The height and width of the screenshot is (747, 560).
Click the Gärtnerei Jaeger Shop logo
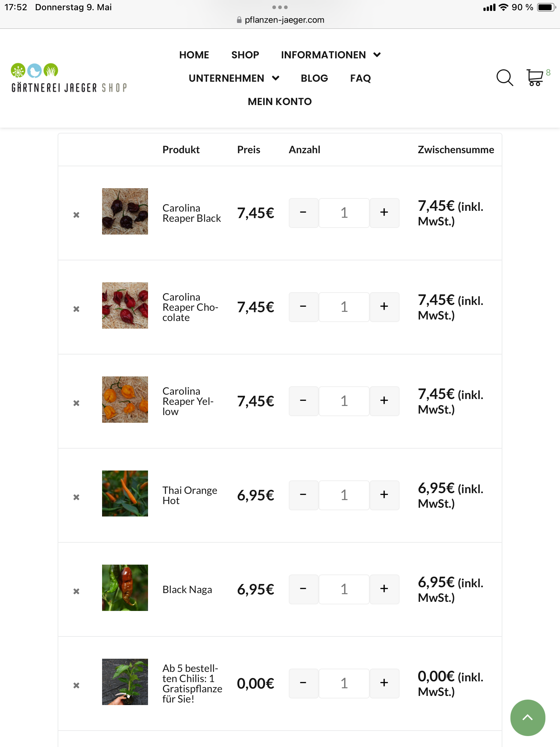point(69,78)
